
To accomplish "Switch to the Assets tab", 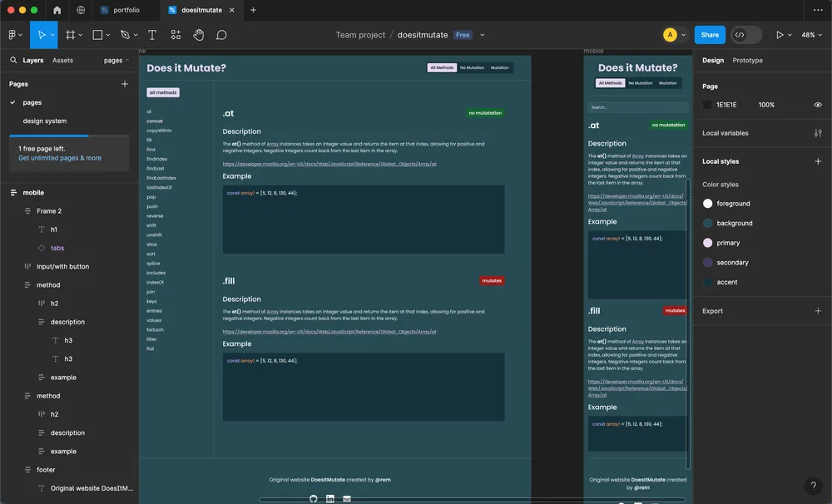I will click(62, 61).
